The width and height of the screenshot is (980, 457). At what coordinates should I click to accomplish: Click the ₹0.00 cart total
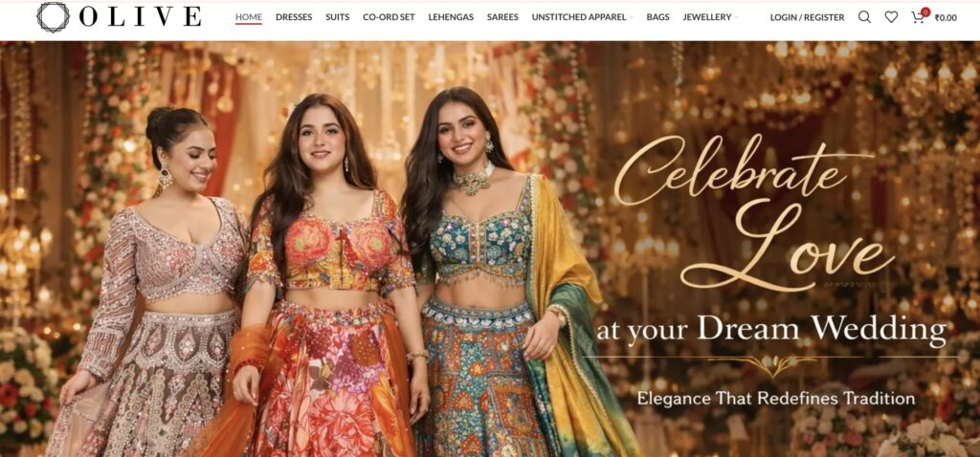tap(946, 17)
